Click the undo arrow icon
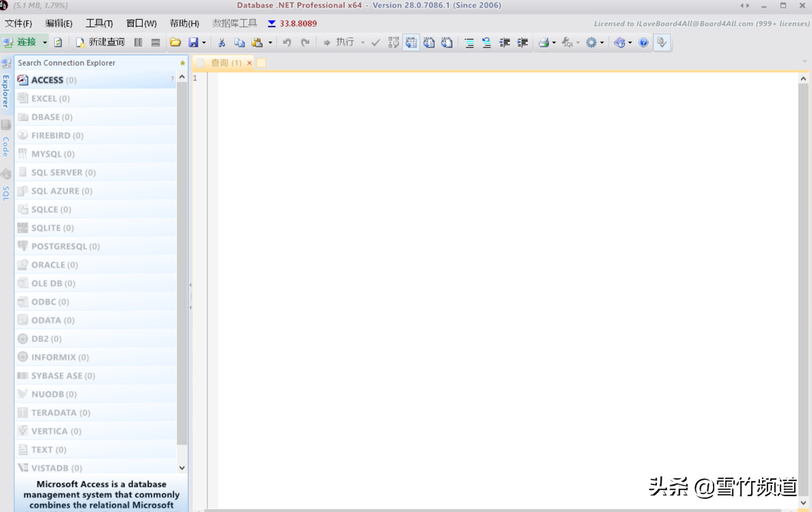Screen dimensions: 812x512 287,43
